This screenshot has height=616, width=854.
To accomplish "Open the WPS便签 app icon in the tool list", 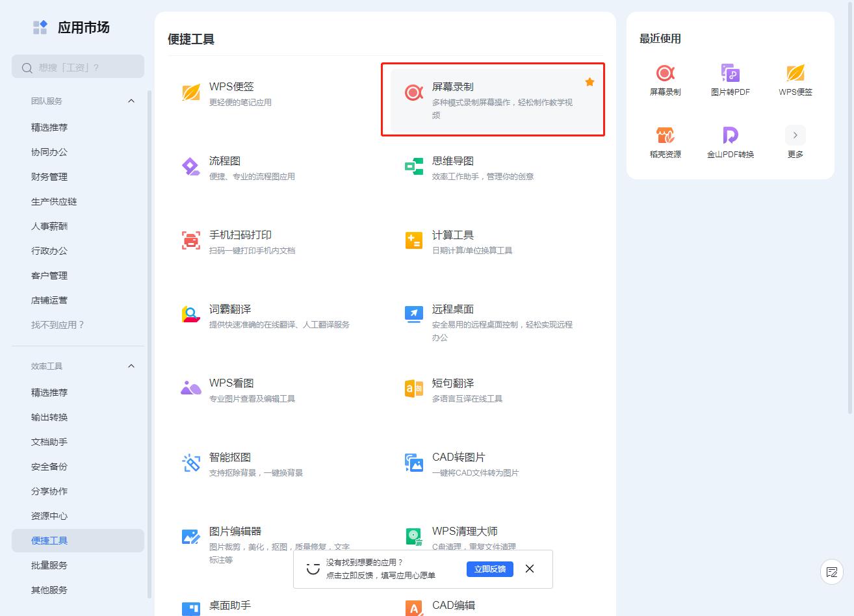I will (x=191, y=93).
